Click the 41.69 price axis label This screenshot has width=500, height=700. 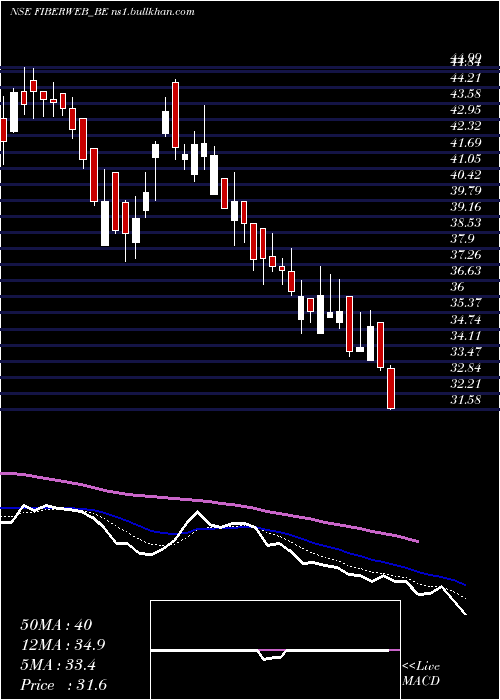(x=465, y=143)
